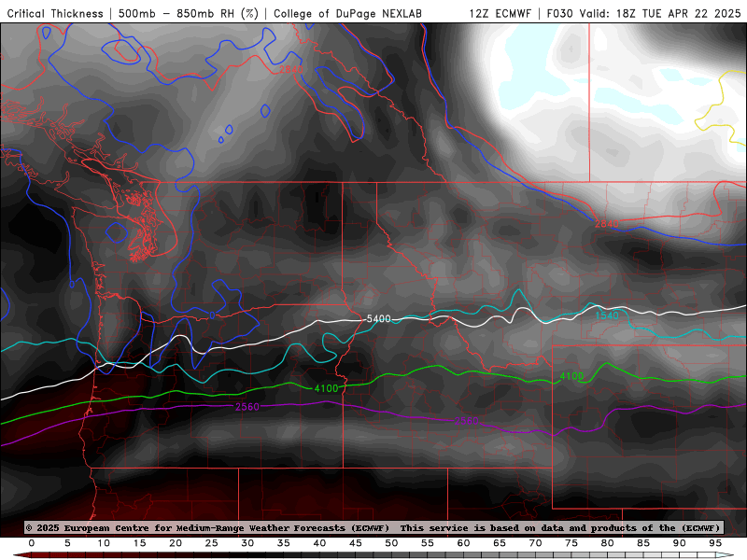747x560 pixels.
Task: Click the "Critical Thickness" title text
Action: tap(55, 13)
